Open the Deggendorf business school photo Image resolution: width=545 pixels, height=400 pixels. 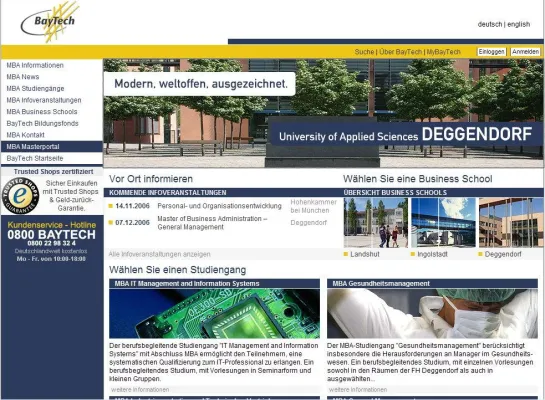(511, 223)
